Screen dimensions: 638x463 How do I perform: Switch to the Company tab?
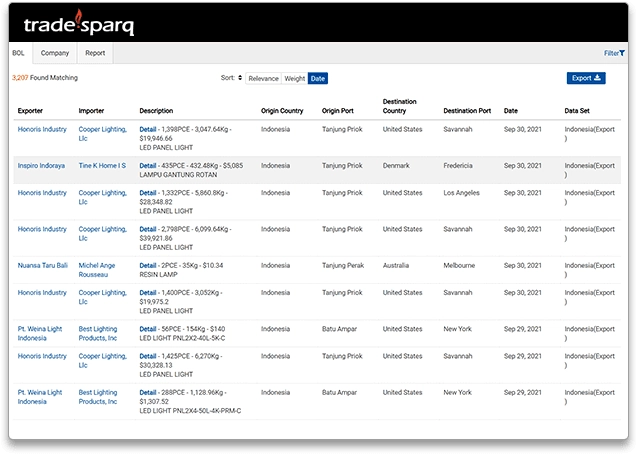point(55,53)
